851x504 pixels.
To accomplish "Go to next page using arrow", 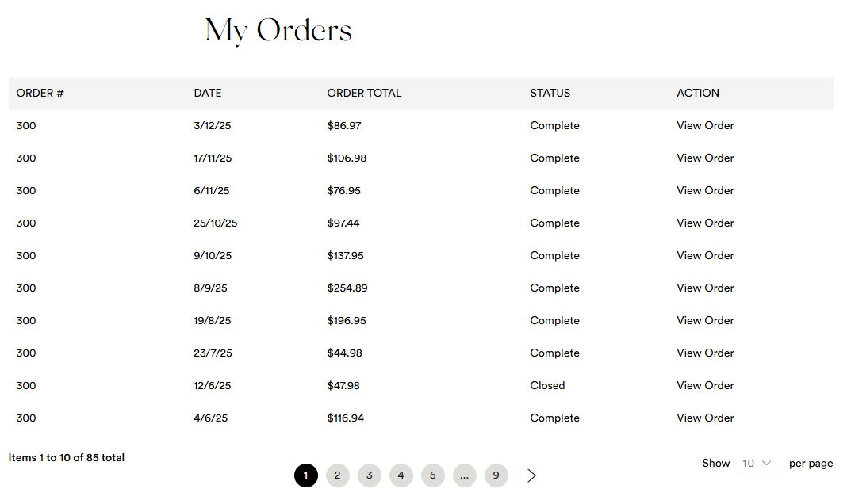I will pyautogui.click(x=532, y=475).
